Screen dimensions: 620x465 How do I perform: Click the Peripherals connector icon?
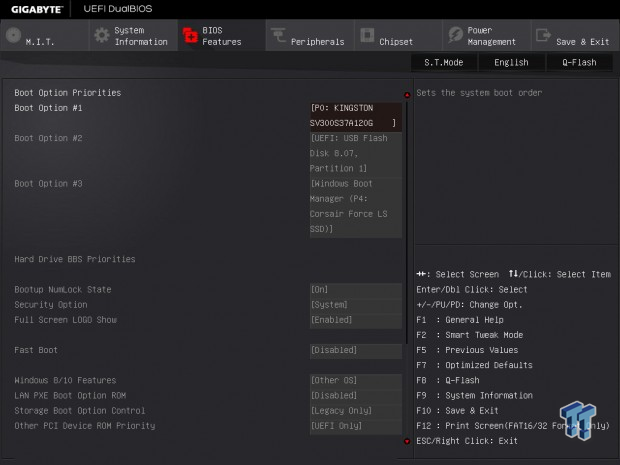click(x=278, y=35)
